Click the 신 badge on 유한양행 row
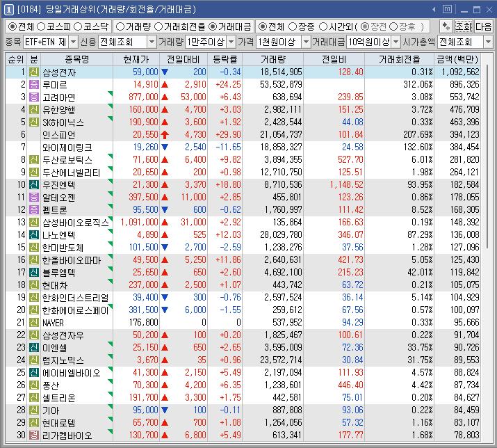 pyautogui.click(x=33, y=109)
